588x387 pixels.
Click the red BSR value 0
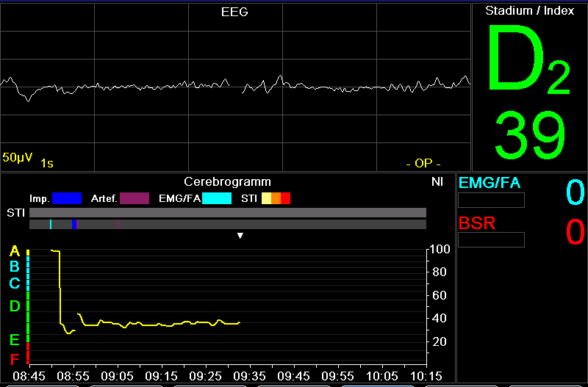[x=575, y=232]
